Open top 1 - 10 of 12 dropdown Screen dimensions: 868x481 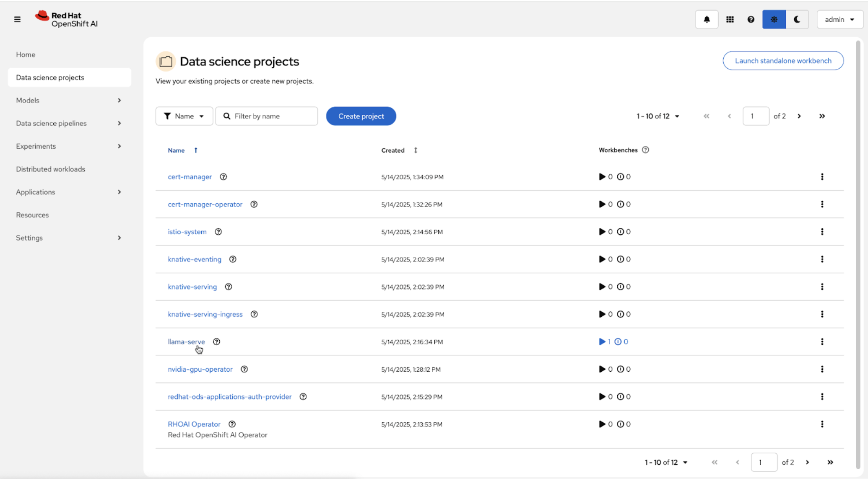click(658, 116)
